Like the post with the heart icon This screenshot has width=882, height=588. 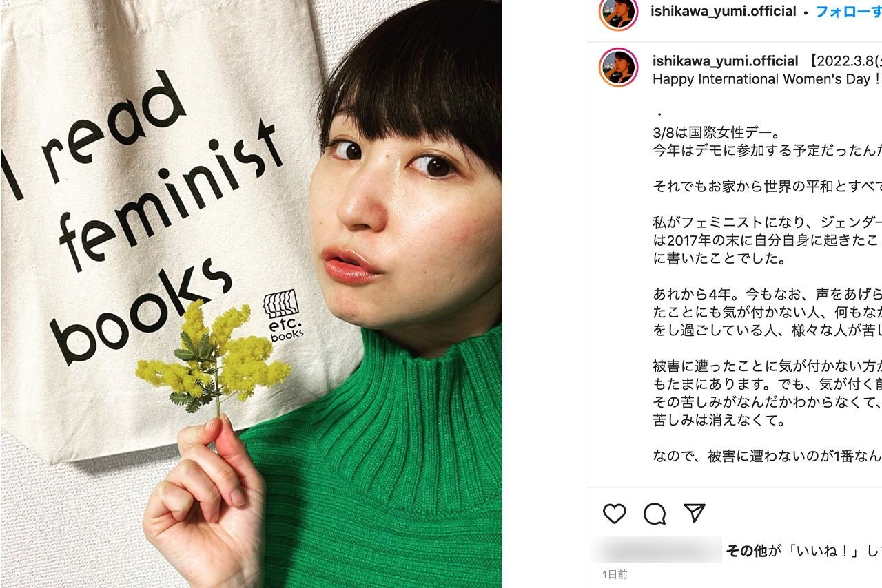[x=614, y=514]
